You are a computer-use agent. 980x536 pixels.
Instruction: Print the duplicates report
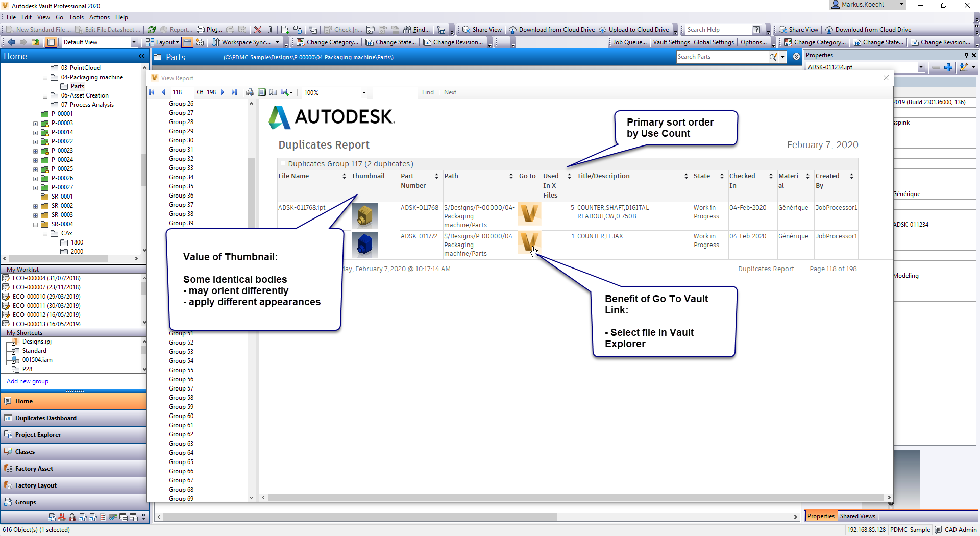coord(250,92)
